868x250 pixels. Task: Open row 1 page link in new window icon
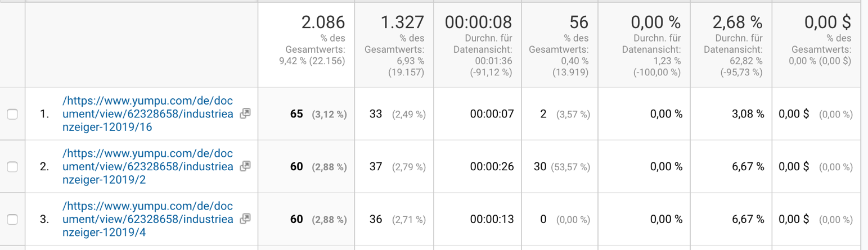tap(245, 113)
